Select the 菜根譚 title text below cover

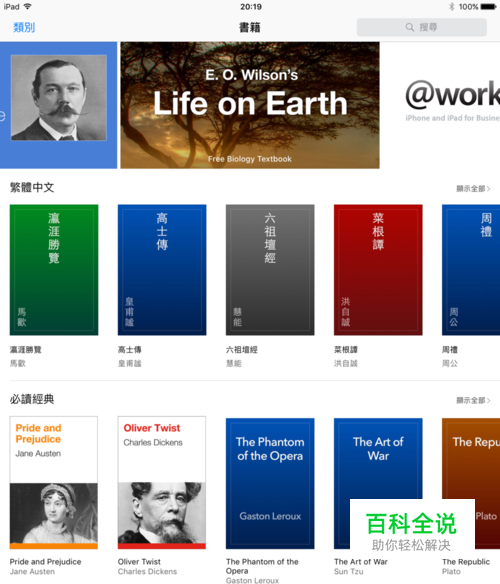pyautogui.click(x=345, y=350)
